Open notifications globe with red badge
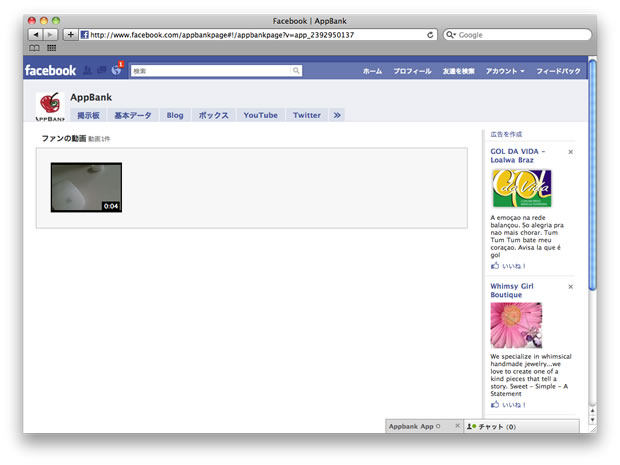Image resolution: width=620 pixels, height=465 pixels. [x=117, y=69]
